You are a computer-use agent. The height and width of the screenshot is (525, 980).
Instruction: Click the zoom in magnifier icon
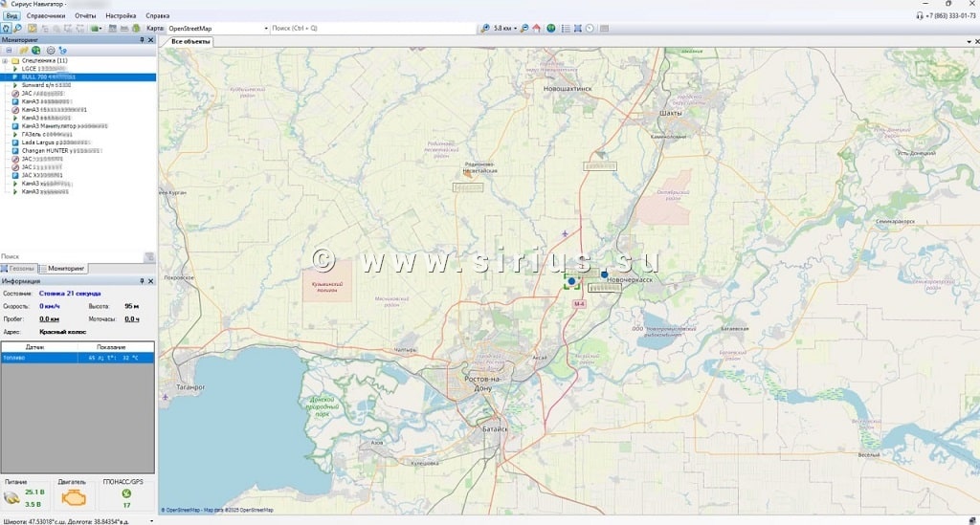(485, 29)
